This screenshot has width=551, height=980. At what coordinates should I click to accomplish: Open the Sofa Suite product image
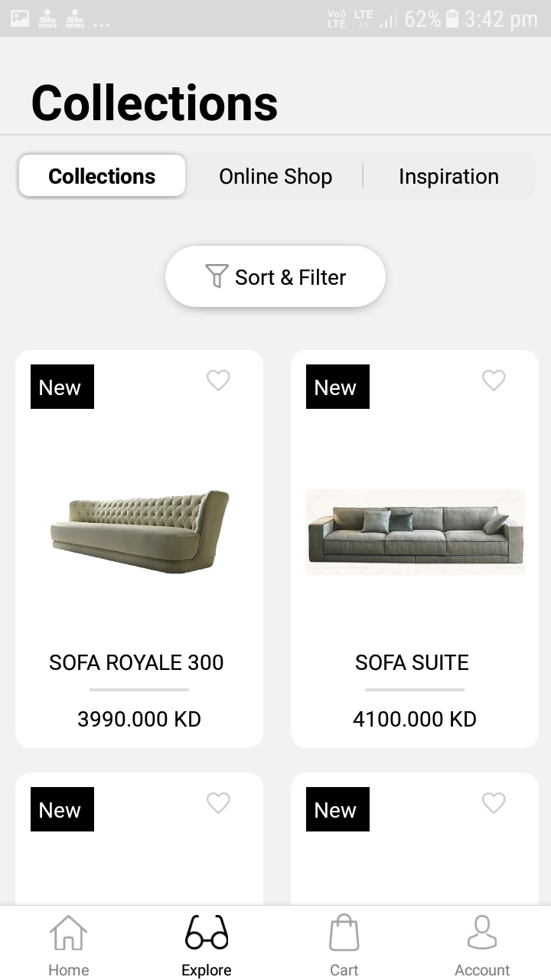coord(415,531)
